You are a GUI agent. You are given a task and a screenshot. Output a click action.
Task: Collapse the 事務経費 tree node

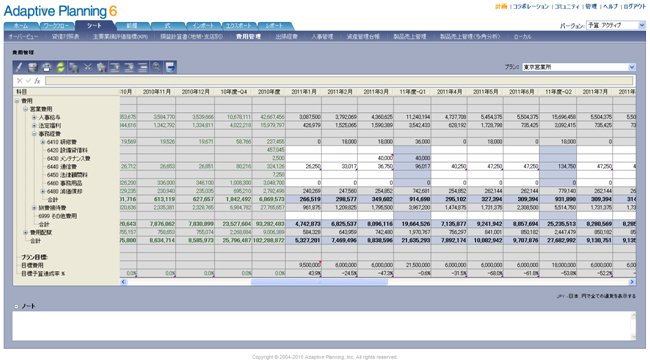34,134
